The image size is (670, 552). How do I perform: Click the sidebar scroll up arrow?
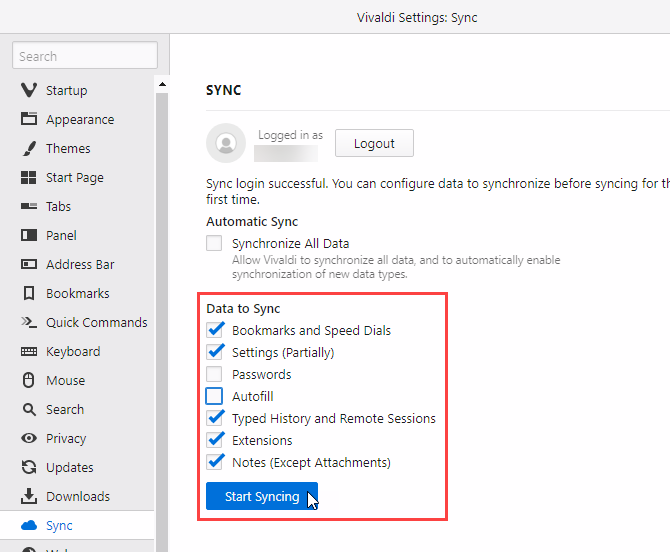[x=162, y=85]
